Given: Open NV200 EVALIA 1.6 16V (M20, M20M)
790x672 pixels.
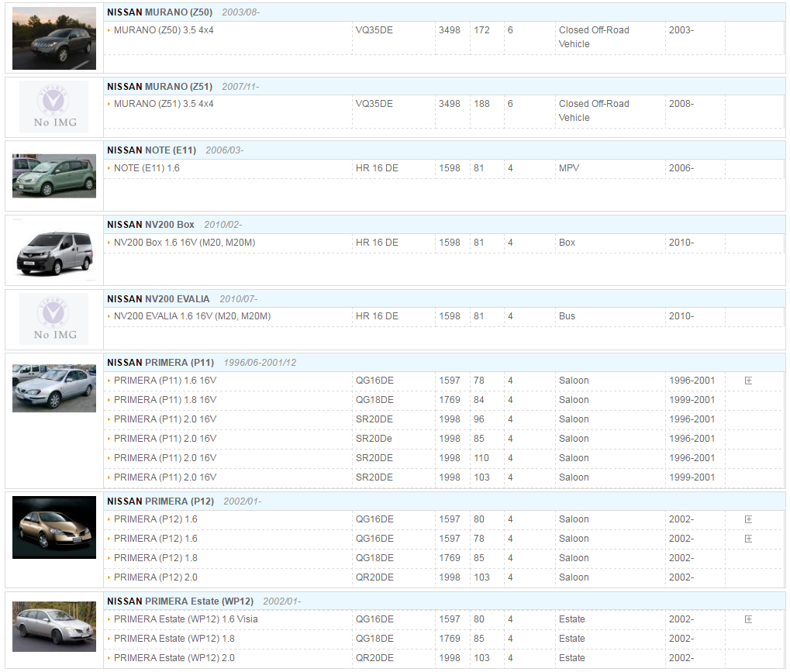Looking at the screenshot, I should pyautogui.click(x=192, y=316).
